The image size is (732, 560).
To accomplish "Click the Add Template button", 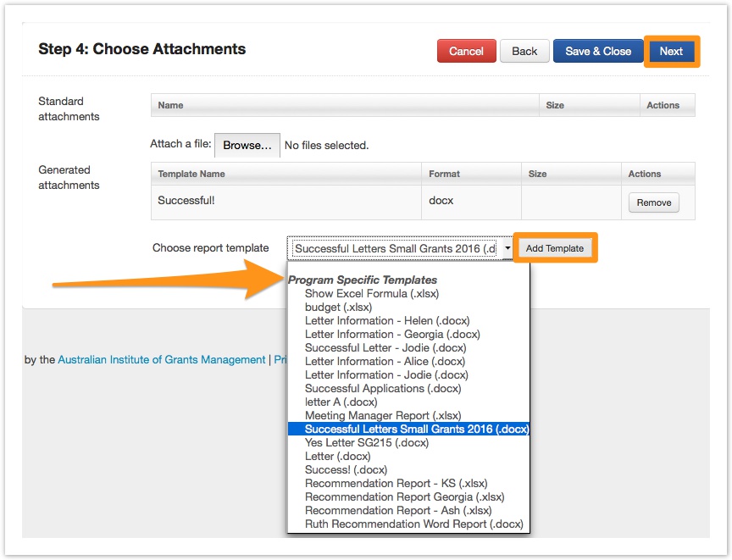I will click(555, 248).
